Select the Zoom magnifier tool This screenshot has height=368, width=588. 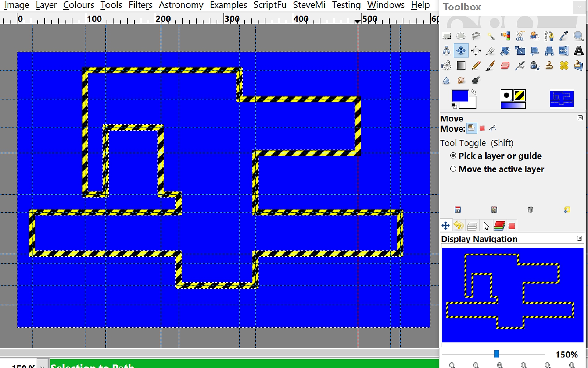click(x=578, y=36)
